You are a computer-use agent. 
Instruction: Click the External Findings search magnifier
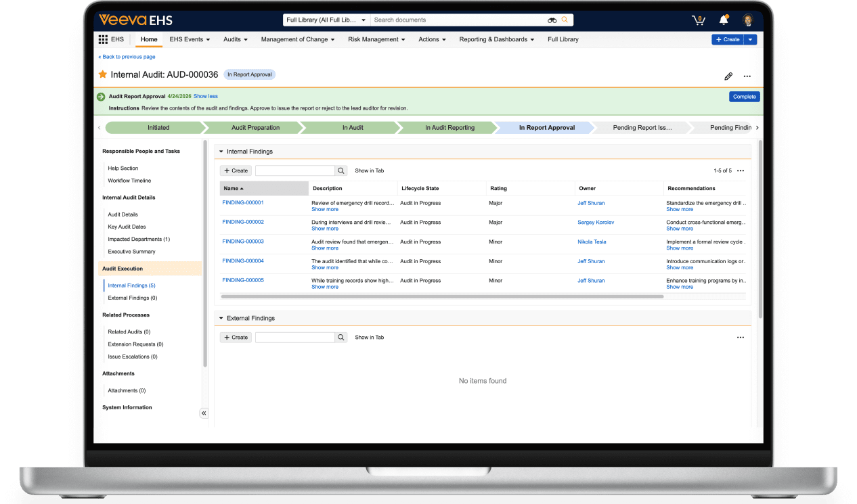pos(341,337)
